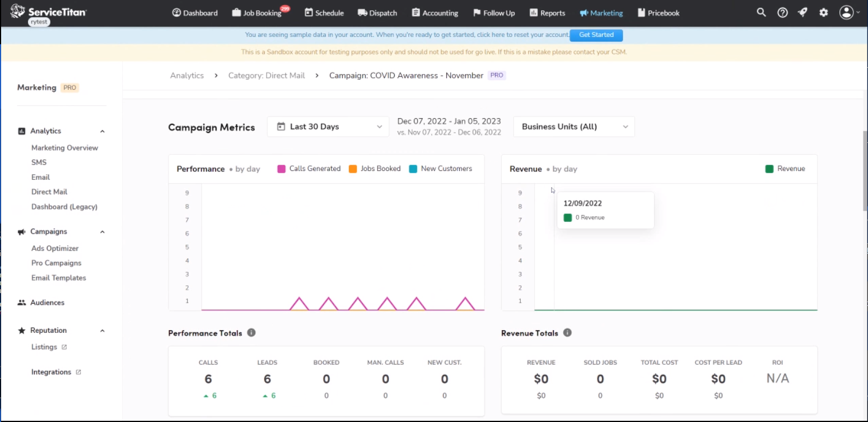
Task: Click the Campaigns megaphone icon in sidebar
Action: click(x=22, y=232)
